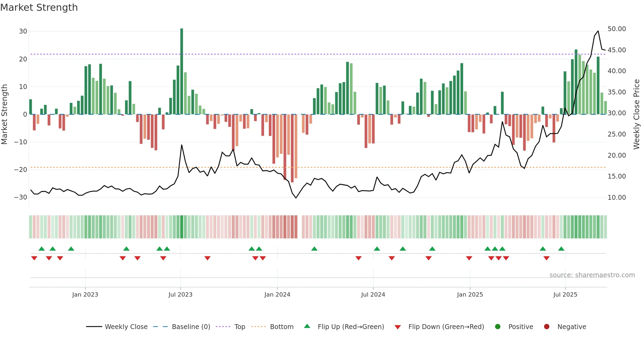Toggle the Positive legend label
644x362 pixels.
[521, 327]
